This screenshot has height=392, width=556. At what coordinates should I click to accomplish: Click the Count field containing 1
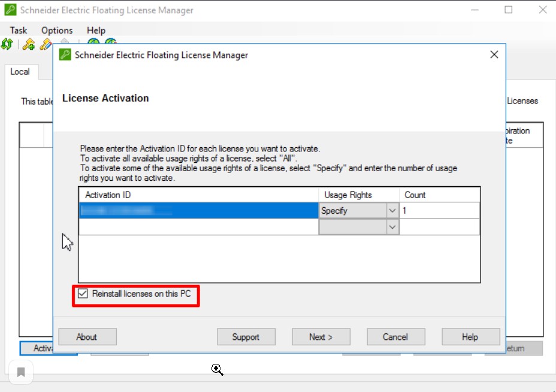[x=440, y=211]
